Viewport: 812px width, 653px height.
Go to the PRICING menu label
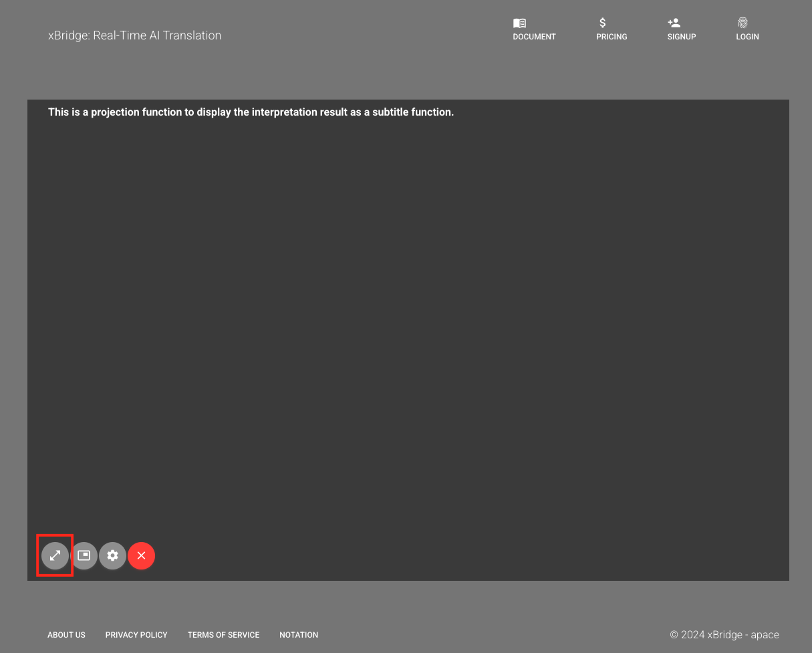pyautogui.click(x=612, y=37)
